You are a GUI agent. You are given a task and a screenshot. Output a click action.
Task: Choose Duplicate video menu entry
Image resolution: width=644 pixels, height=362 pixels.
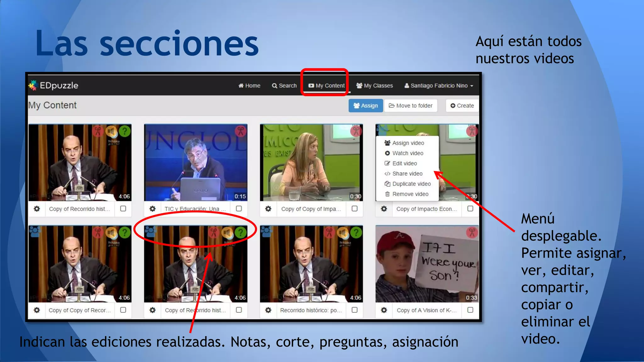coord(407,184)
